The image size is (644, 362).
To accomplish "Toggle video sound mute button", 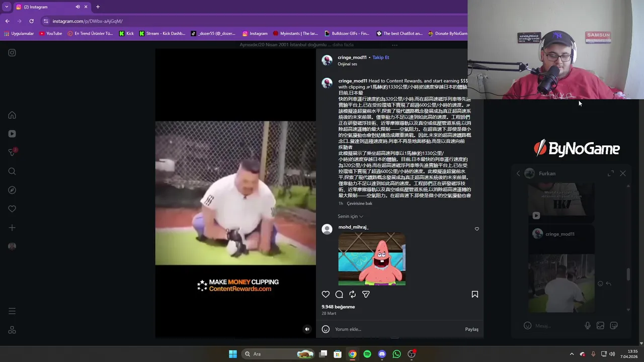I will [307, 329].
